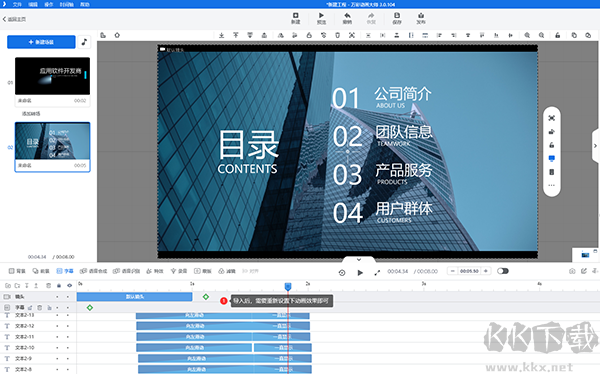Return to home page via back link
This screenshot has height=374, width=600.
pos(15,19)
